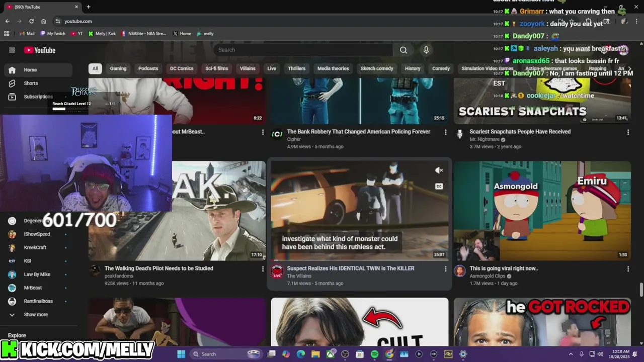
Task: Open a new browser tab
Action: click(x=89, y=7)
